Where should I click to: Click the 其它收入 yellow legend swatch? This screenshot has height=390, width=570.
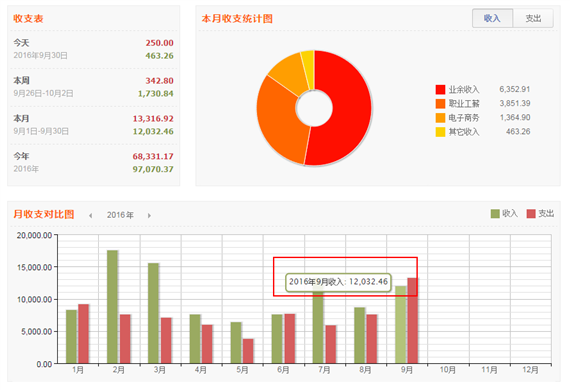click(x=440, y=132)
